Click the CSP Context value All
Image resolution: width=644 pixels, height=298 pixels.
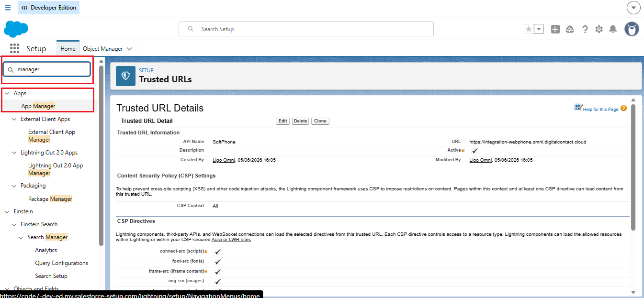click(215, 206)
